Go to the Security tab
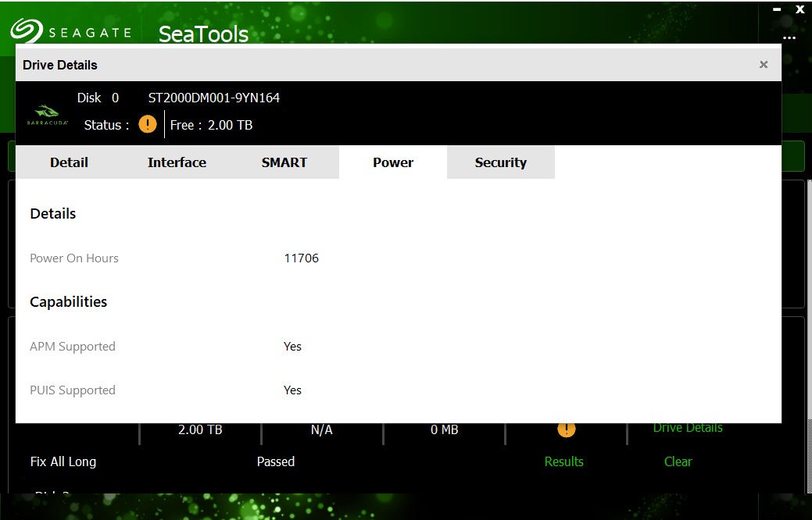 [x=500, y=162]
